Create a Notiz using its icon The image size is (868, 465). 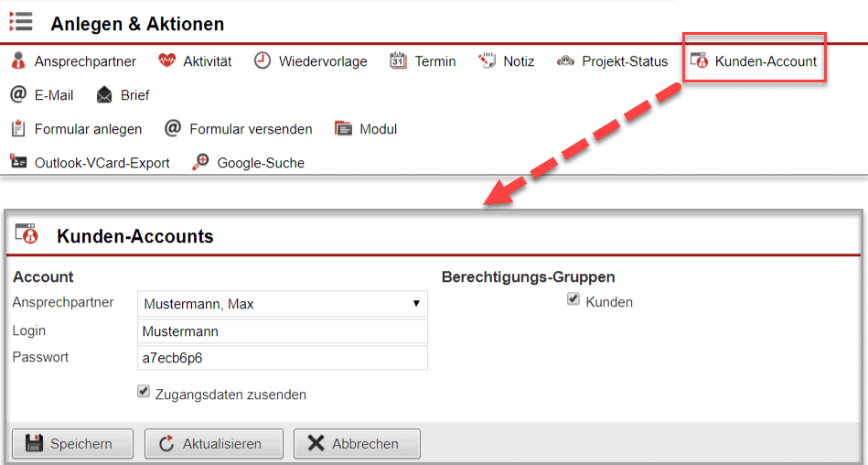pyautogui.click(x=487, y=61)
